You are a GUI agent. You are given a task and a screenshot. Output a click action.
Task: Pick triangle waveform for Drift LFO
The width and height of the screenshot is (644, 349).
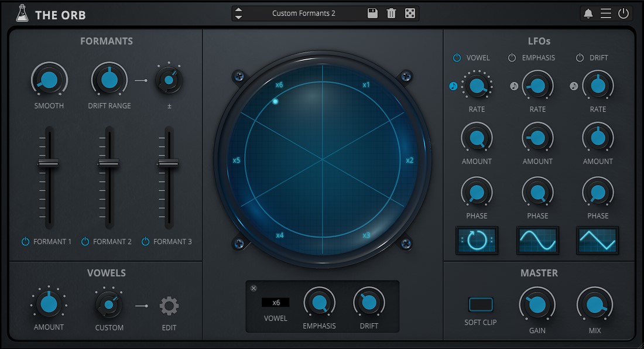pyautogui.click(x=597, y=240)
